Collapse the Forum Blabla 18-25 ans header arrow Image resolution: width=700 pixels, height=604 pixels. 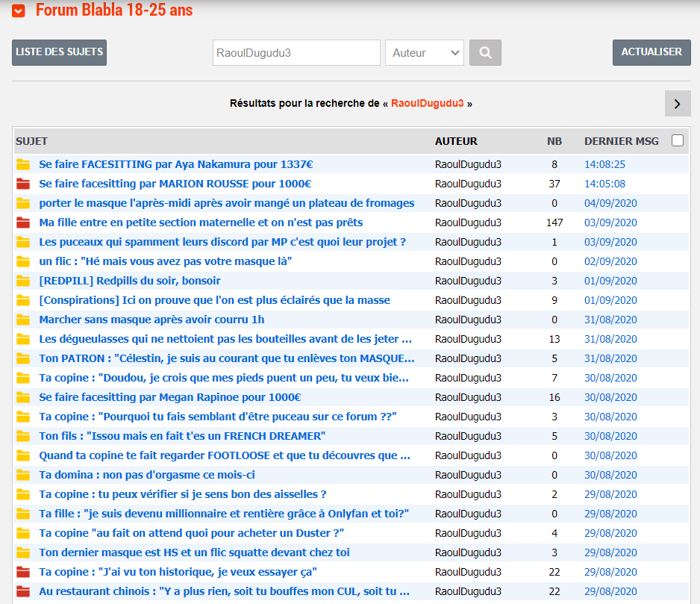coord(19,11)
